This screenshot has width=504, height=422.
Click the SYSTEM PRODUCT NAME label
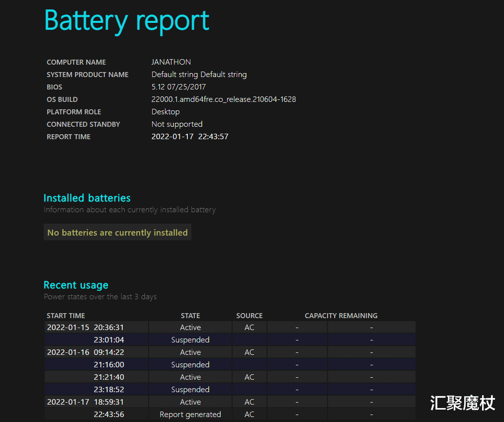[x=87, y=75]
